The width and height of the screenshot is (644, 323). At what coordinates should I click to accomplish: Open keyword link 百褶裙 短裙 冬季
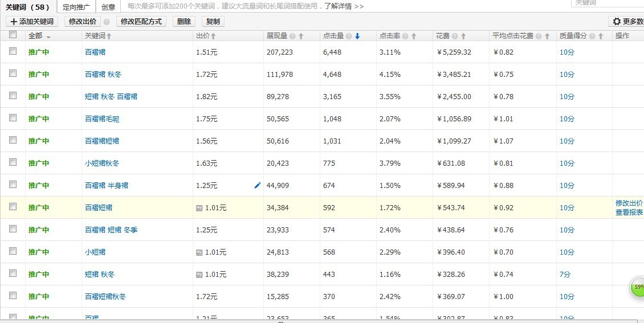pyautogui.click(x=111, y=230)
